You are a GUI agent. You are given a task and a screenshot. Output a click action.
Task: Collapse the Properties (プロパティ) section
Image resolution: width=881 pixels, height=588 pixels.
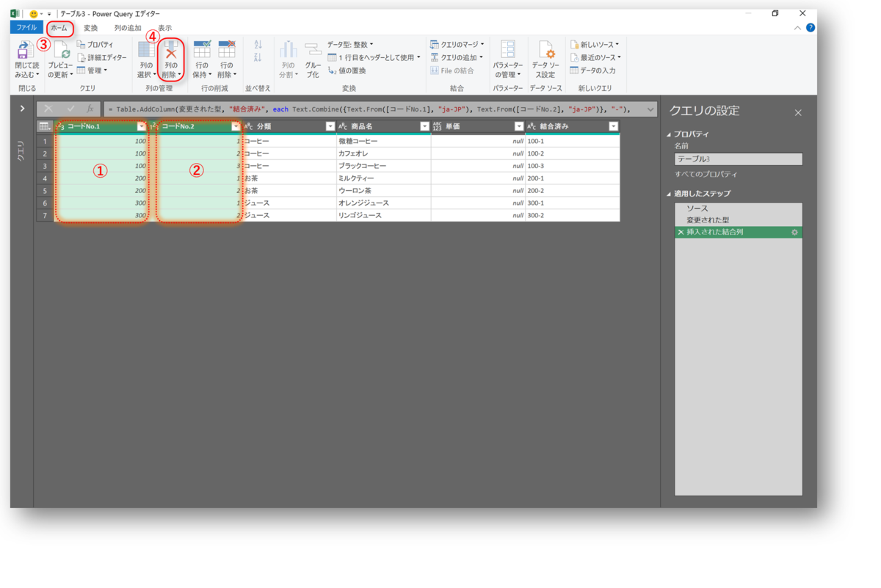tap(669, 134)
